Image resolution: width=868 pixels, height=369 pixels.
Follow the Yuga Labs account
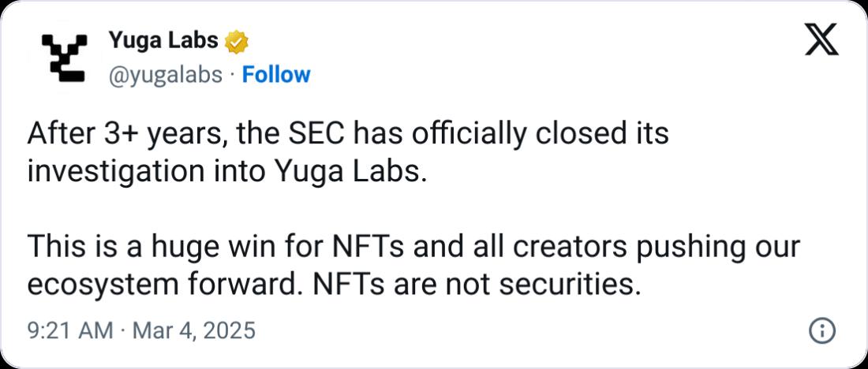pos(276,75)
